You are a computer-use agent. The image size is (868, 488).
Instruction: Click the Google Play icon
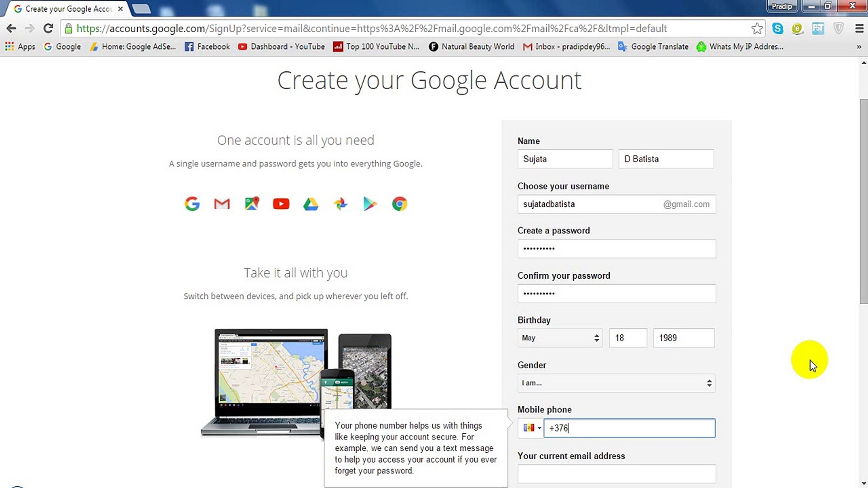click(x=370, y=204)
